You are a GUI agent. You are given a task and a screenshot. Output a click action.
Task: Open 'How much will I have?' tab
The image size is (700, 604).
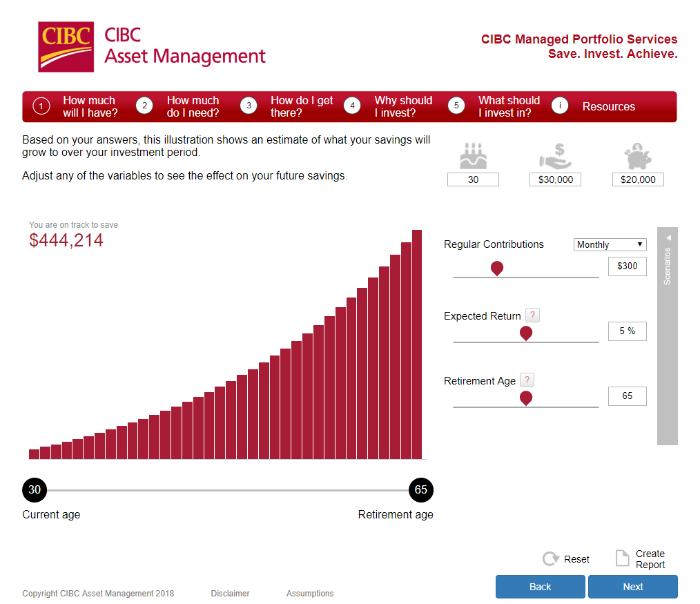pos(90,107)
